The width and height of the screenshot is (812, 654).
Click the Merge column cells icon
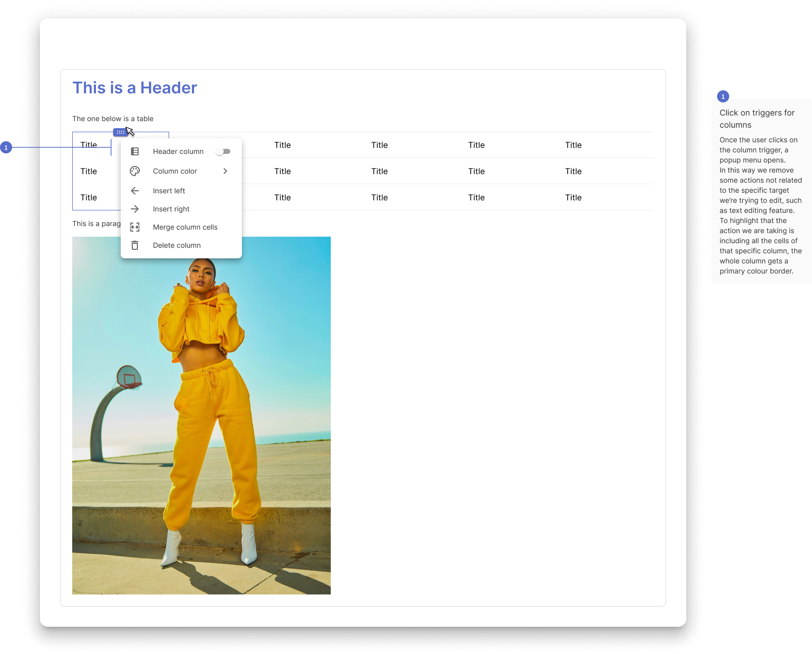(x=135, y=227)
